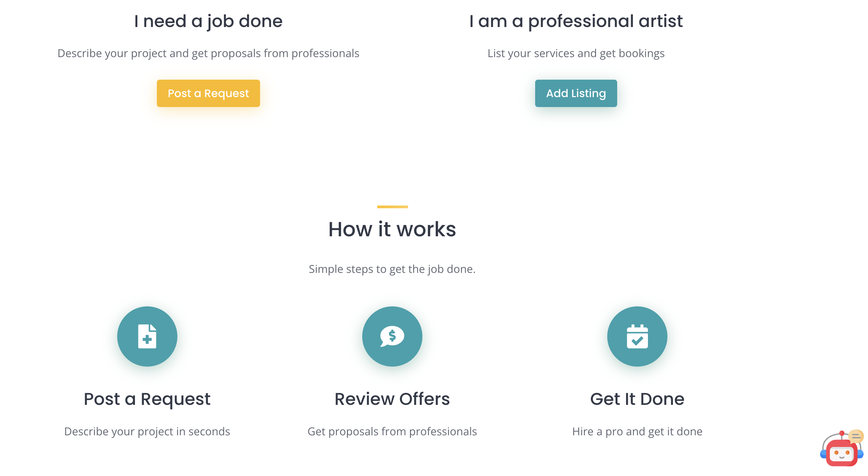The width and height of the screenshot is (868, 476).
Task: Click "List your services and get bookings" text
Action: tap(576, 53)
